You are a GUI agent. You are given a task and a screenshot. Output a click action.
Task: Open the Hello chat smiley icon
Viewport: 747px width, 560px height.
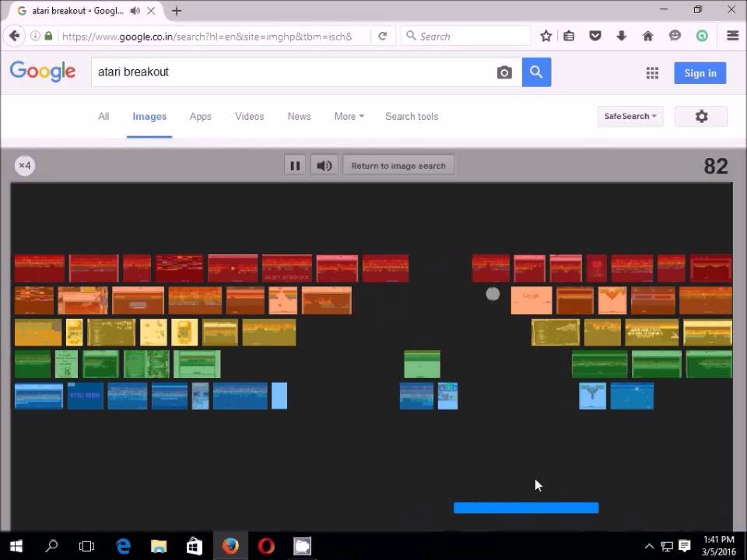(675, 36)
